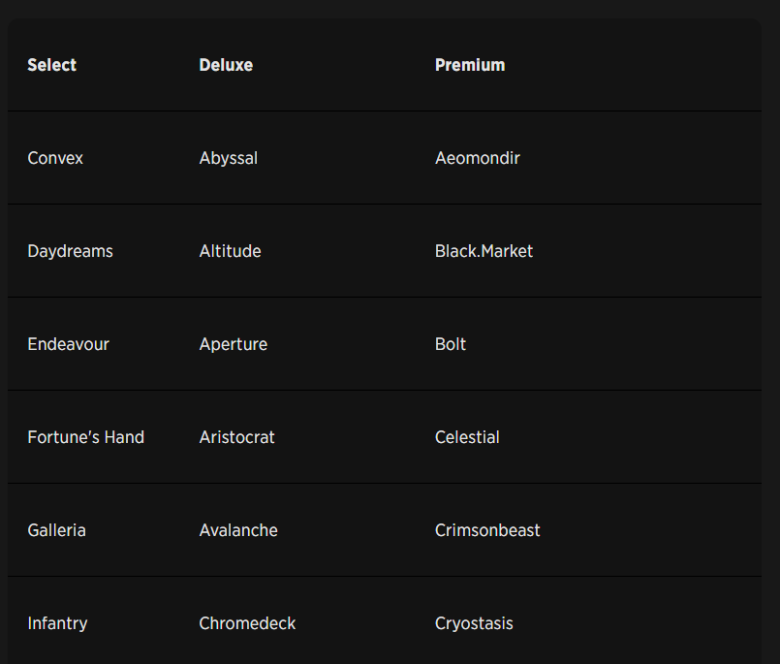Screen dimensions: 780x664
Task: Click the Chromedeck entry
Action: pos(247,623)
